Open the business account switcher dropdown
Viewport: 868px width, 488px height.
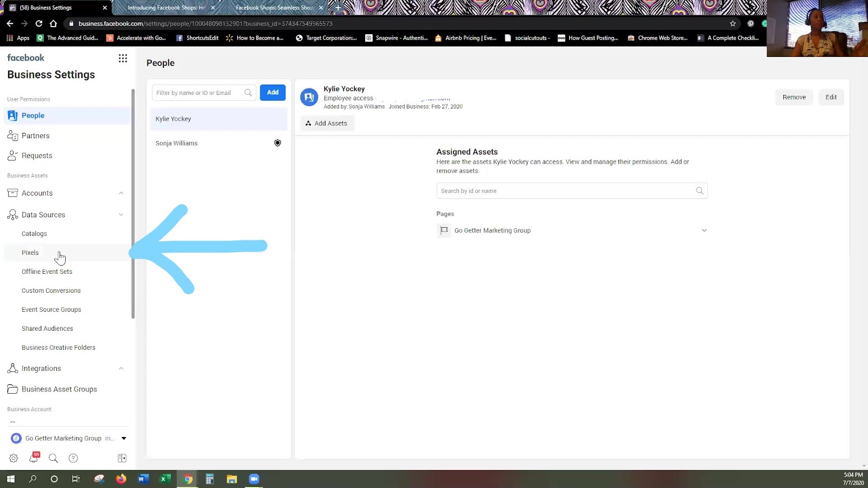124,438
